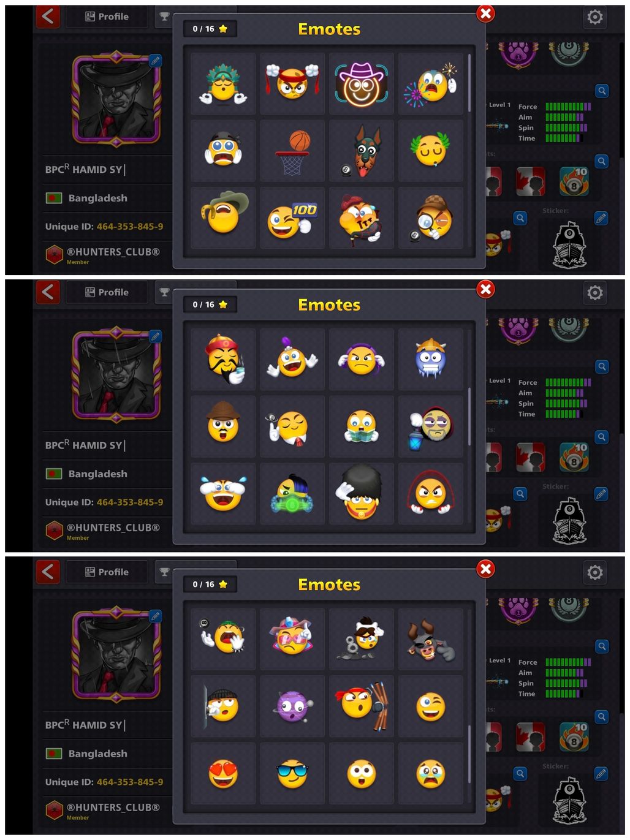Pick the mustached emote drinking tea
Image resolution: width=630 pixels, height=840 pixels.
[223, 360]
